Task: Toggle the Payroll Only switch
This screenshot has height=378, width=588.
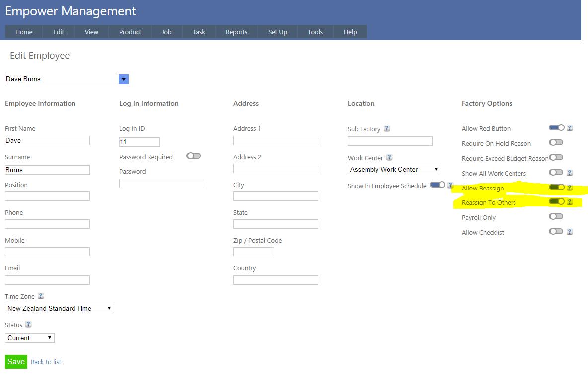Action: [x=556, y=216]
